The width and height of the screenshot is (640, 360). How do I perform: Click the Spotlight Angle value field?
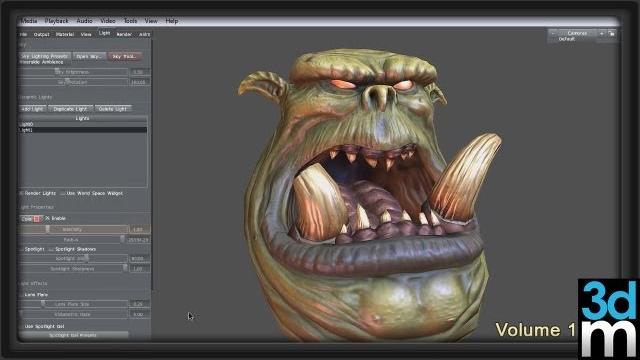click(x=140, y=259)
